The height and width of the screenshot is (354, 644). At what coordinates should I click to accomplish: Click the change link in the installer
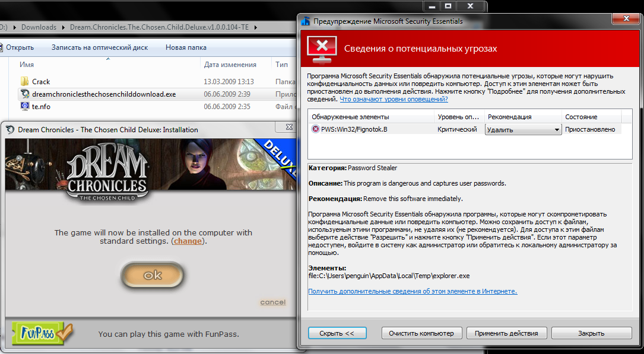pyautogui.click(x=188, y=241)
